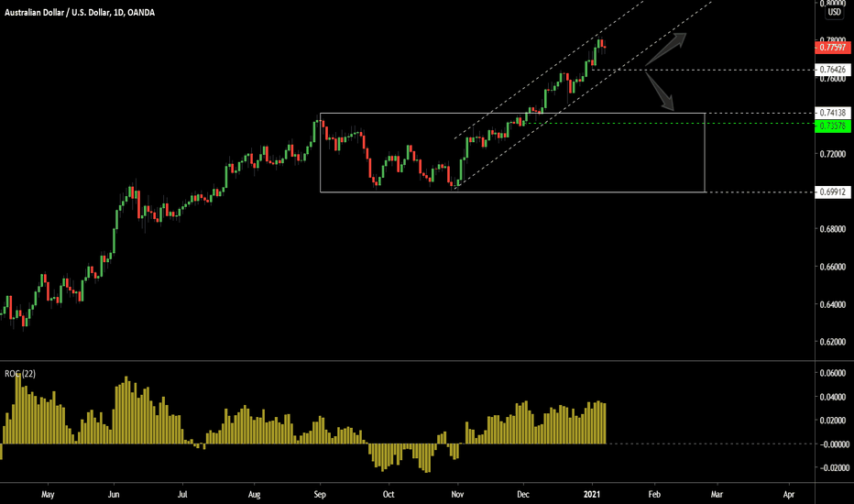This screenshot has height=504, width=854.
Task: Click the Jul label on time axis
Action: (x=182, y=495)
